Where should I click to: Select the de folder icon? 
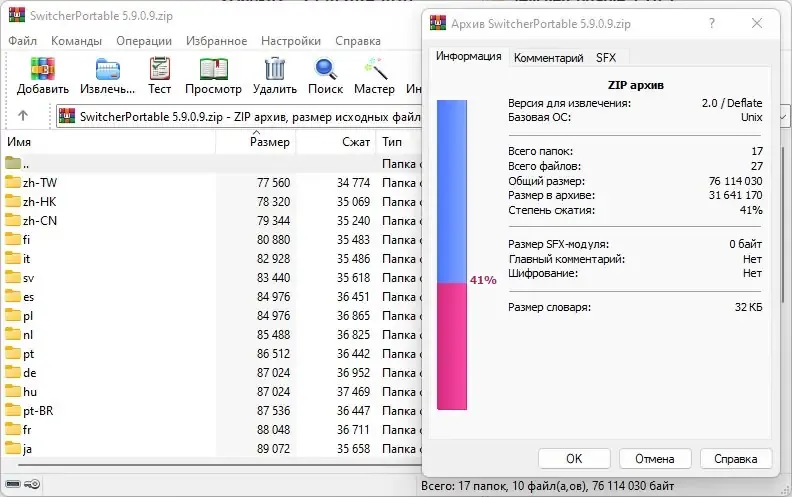(x=13, y=372)
